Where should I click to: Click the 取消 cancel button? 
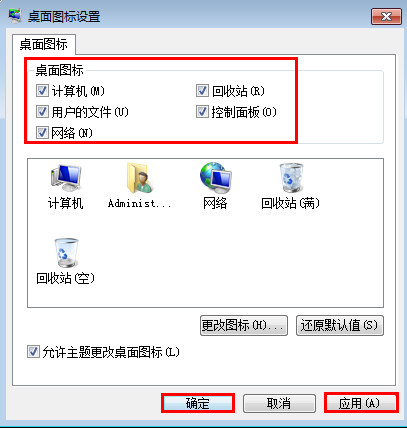[x=279, y=403]
